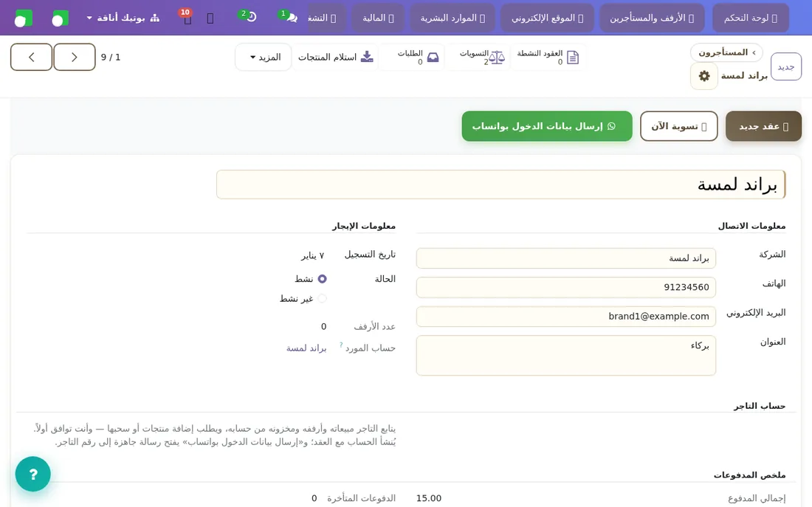
Task: Click the تسوية الآن button
Action: tap(679, 126)
